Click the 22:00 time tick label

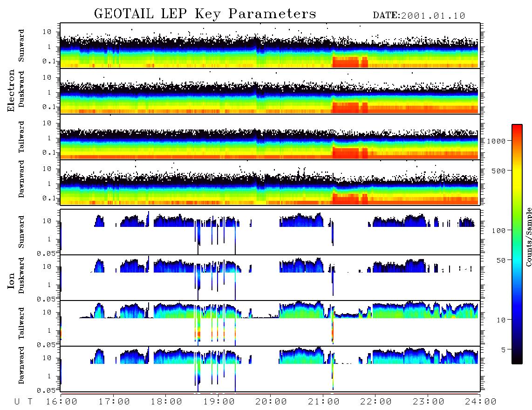coord(376,402)
